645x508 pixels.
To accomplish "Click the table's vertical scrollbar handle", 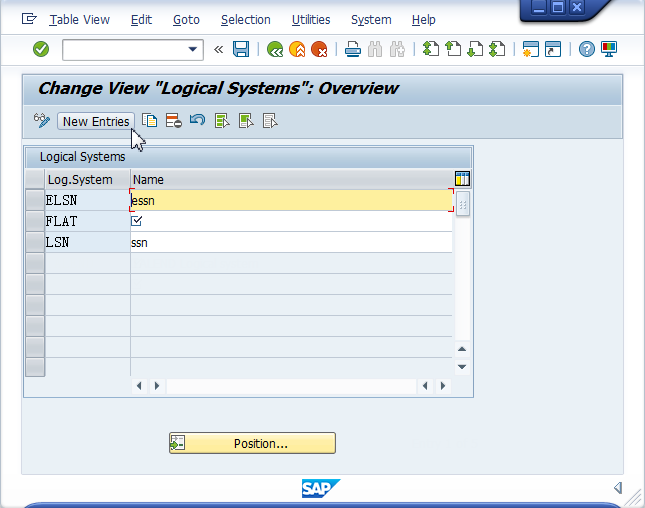I will 463,204.
